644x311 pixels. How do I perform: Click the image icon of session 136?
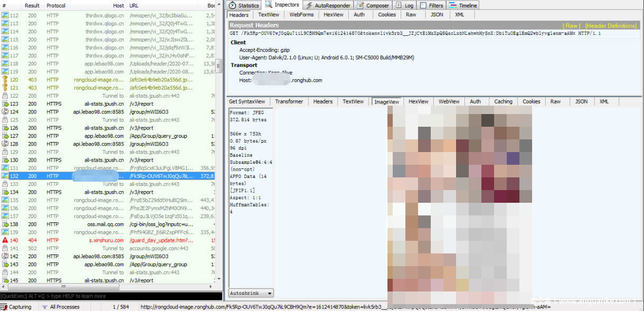point(5,208)
